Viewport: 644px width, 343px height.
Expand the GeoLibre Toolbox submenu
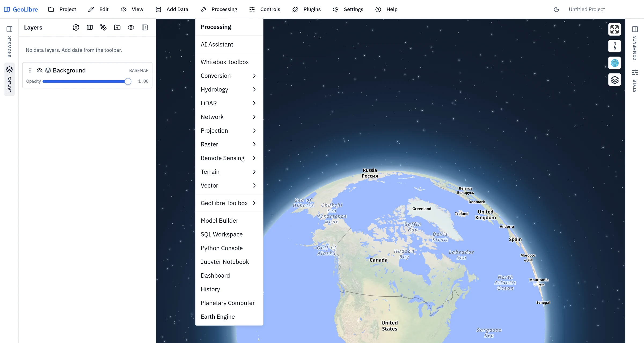[229, 203]
